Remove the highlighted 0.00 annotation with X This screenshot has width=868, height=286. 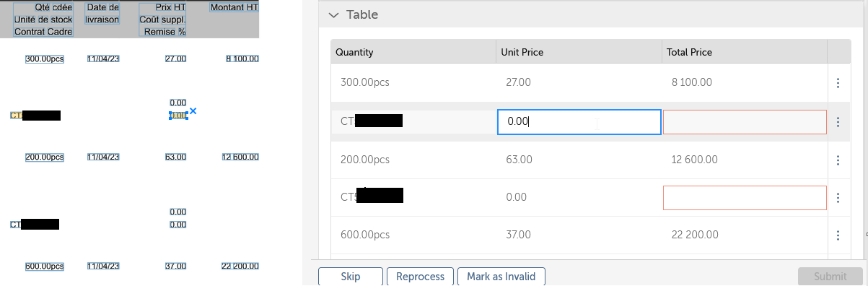tap(193, 111)
